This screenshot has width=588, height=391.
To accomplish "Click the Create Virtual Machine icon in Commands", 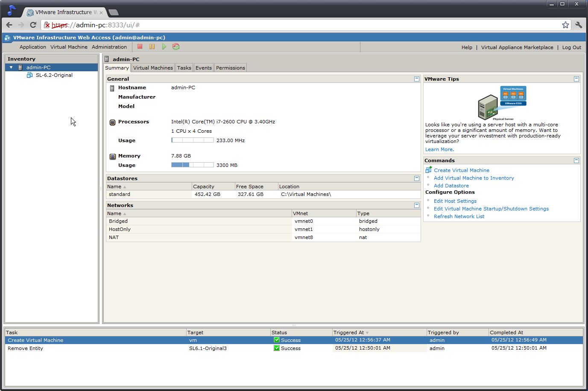I will 429,170.
